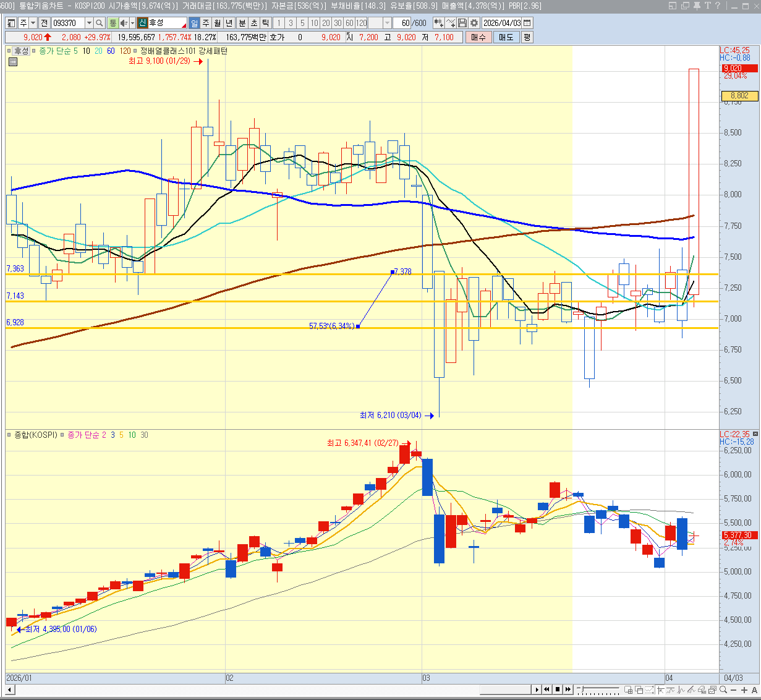Select the 년 yearly period button
761x700 pixels.
(x=229, y=23)
